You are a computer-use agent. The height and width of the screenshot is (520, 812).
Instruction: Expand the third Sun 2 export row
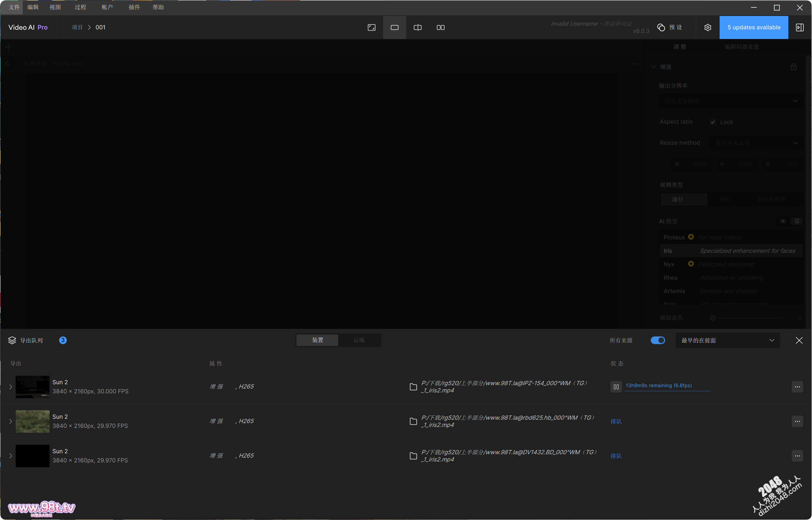[11, 456]
